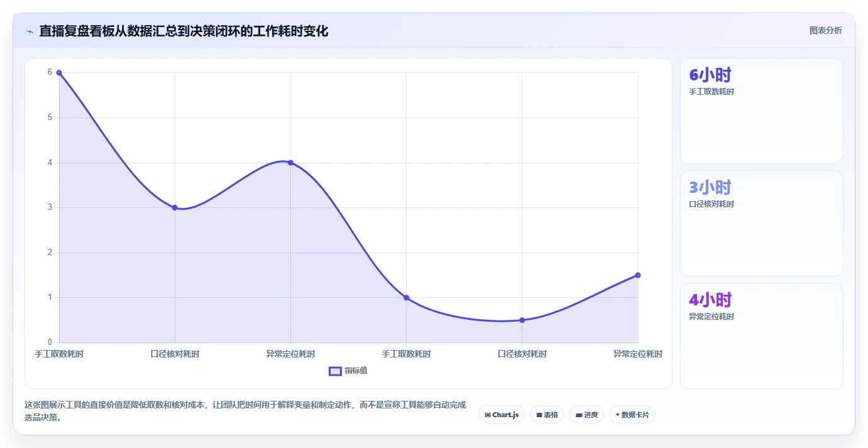Click the description paragraph starting 这张图展示工具

pyautogui.click(x=245, y=412)
